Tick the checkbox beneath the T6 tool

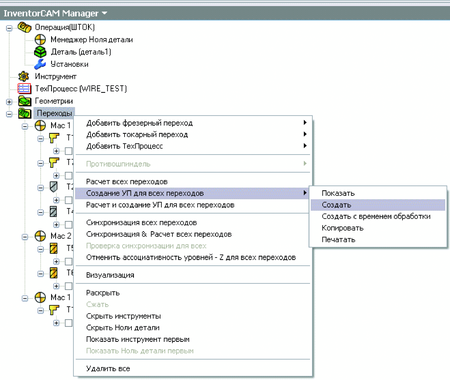pyautogui.click(x=68, y=286)
